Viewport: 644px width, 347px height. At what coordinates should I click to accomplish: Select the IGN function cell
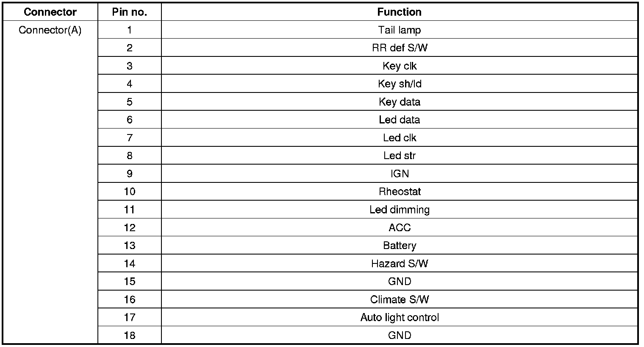(399, 173)
